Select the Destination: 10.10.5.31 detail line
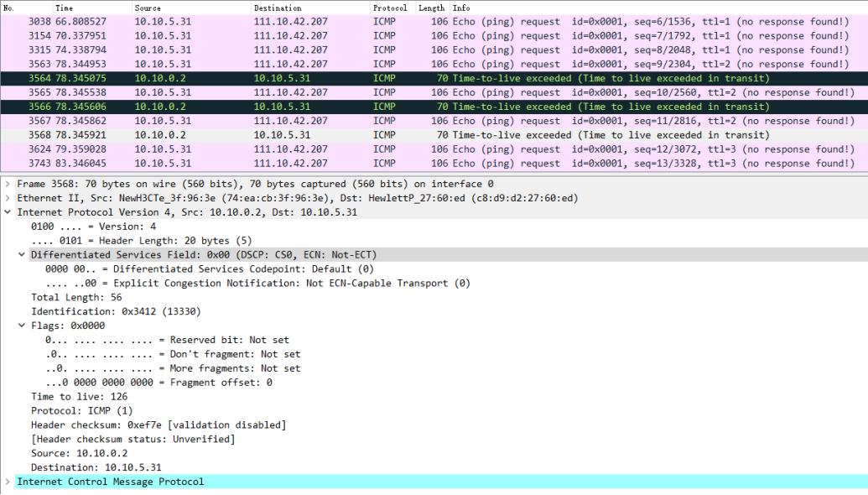868x495 pixels. pyautogui.click(x=96, y=467)
